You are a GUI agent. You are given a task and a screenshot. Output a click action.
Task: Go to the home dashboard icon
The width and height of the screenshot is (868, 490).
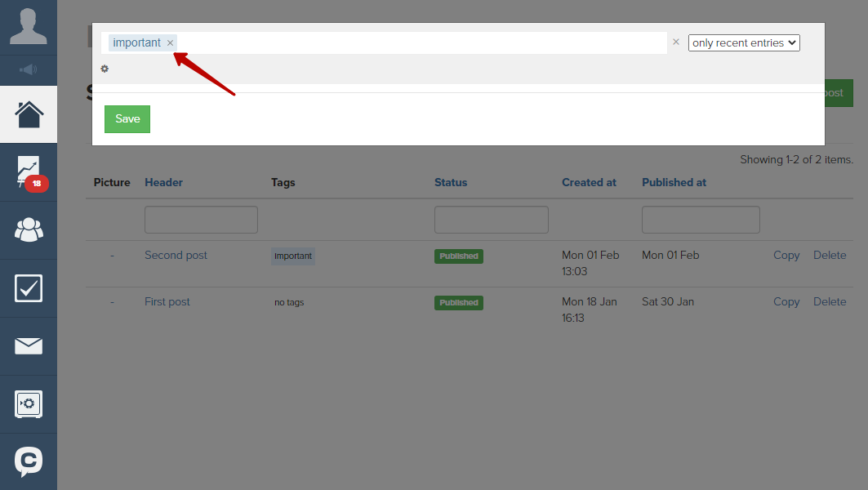pos(29,114)
